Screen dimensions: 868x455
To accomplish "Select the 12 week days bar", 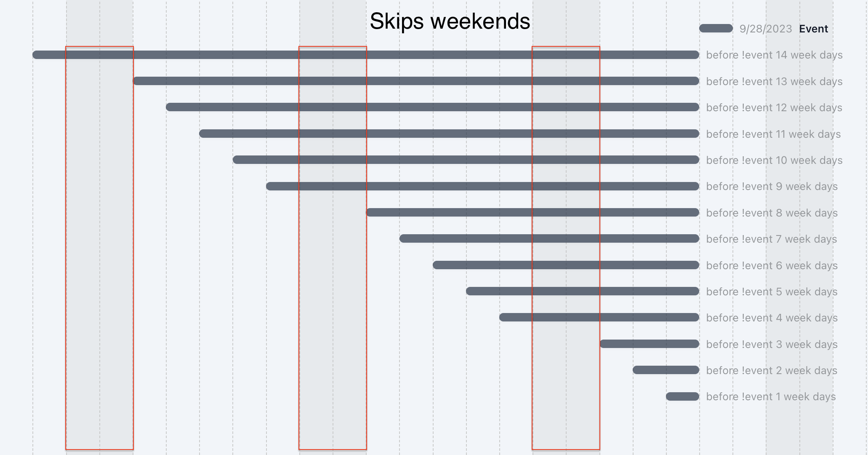I will tap(433, 107).
